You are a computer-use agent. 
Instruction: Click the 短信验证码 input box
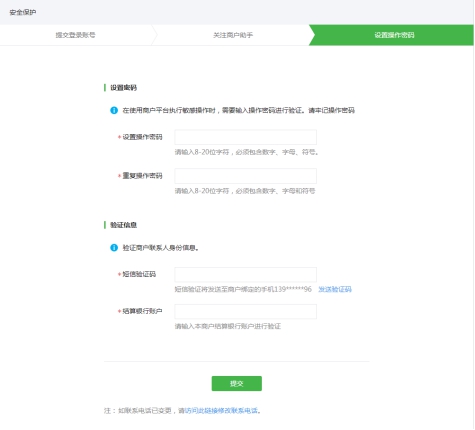pos(246,274)
